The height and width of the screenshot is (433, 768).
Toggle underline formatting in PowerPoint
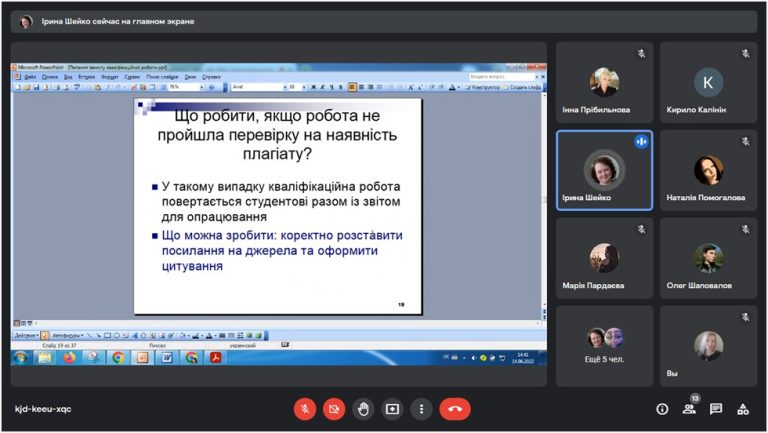332,87
